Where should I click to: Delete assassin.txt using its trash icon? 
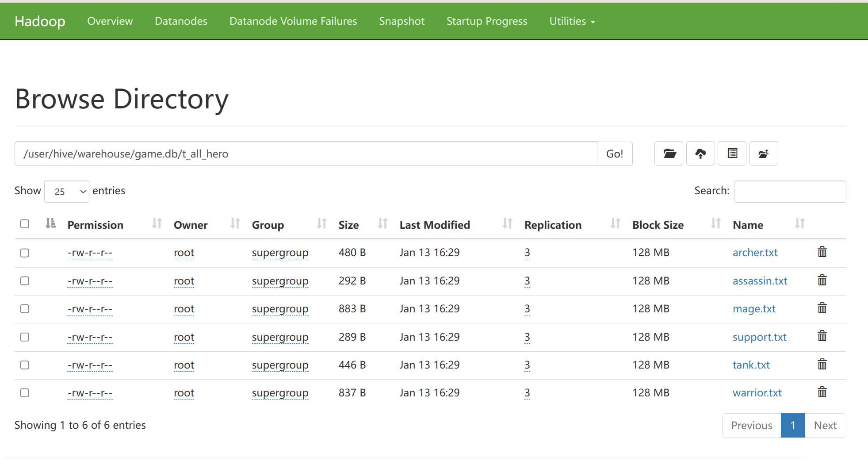point(822,280)
